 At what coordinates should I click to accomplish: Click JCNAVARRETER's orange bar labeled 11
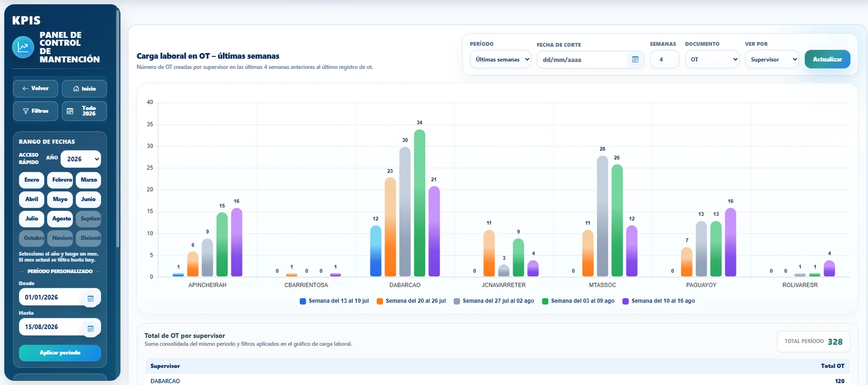pyautogui.click(x=489, y=253)
